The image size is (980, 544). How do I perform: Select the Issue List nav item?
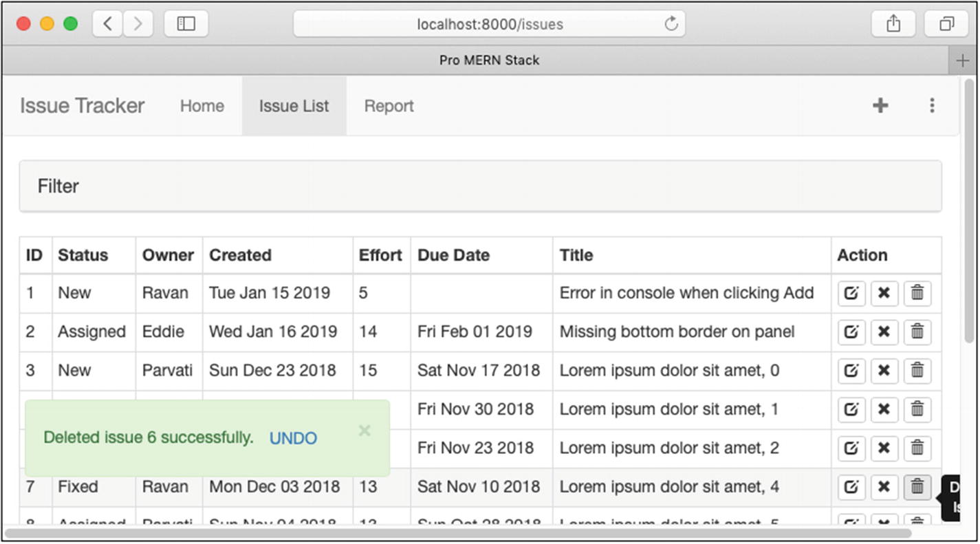(x=294, y=106)
